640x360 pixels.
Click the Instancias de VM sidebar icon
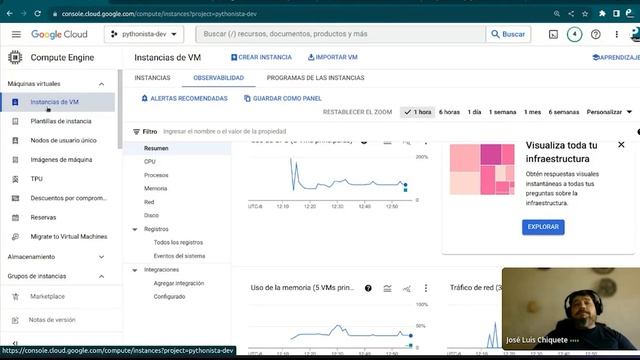click(x=15, y=102)
